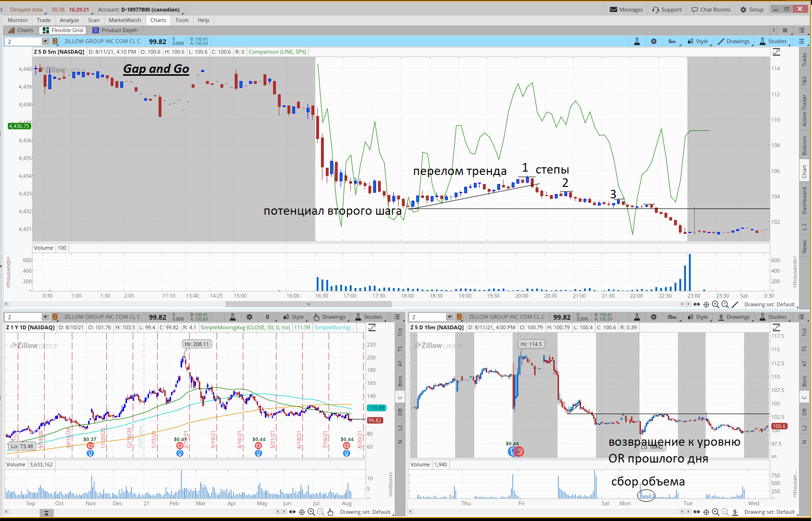Open Drawings menu in top chart toolbar
Viewport: 812px width, 521px height.
[734, 42]
